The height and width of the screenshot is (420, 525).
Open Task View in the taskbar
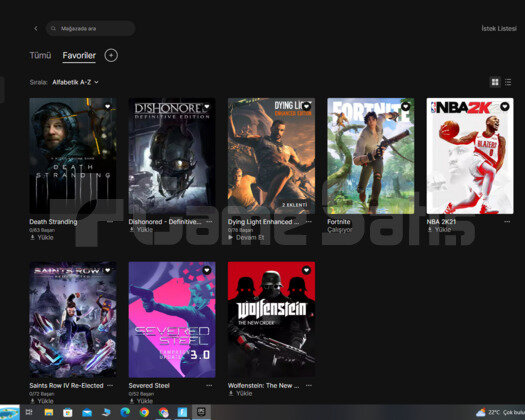coord(29,412)
